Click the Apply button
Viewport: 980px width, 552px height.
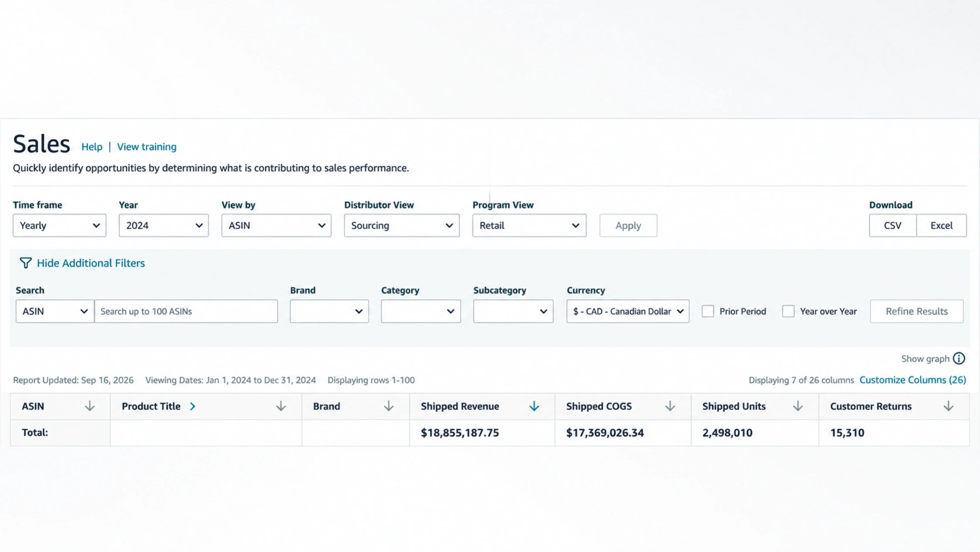628,225
